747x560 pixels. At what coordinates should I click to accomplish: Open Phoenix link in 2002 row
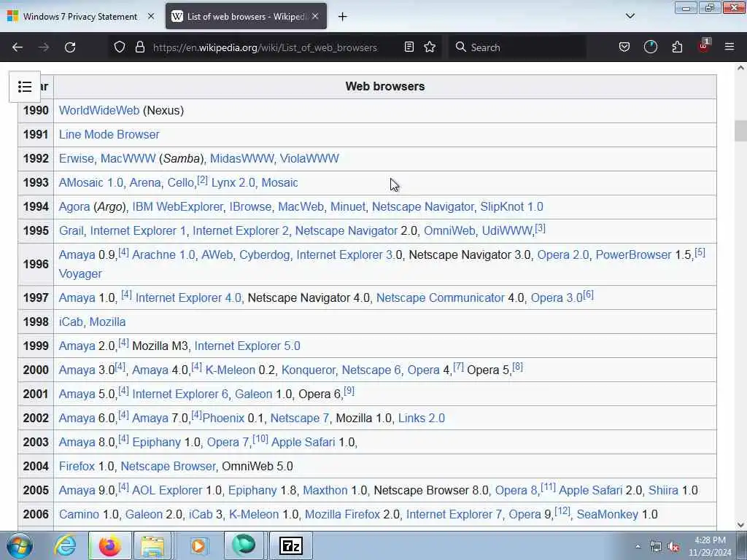pyautogui.click(x=223, y=418)
